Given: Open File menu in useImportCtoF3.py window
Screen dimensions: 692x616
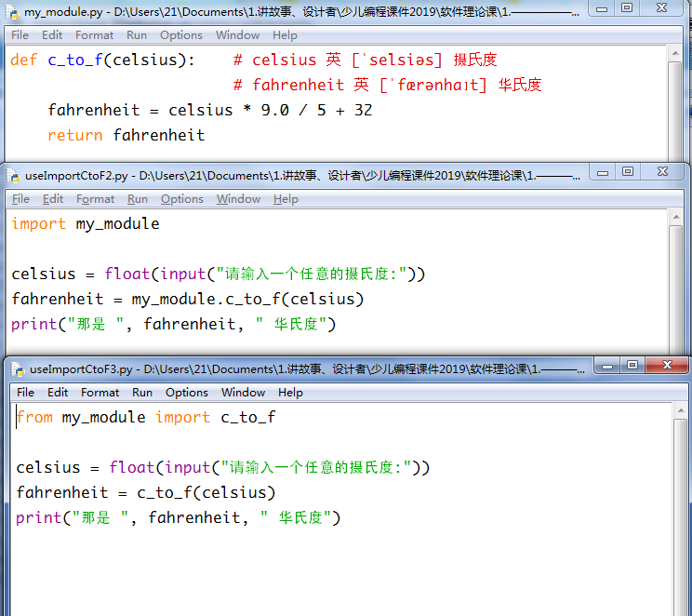Looking at the screenshot, I should coord(25,392).
